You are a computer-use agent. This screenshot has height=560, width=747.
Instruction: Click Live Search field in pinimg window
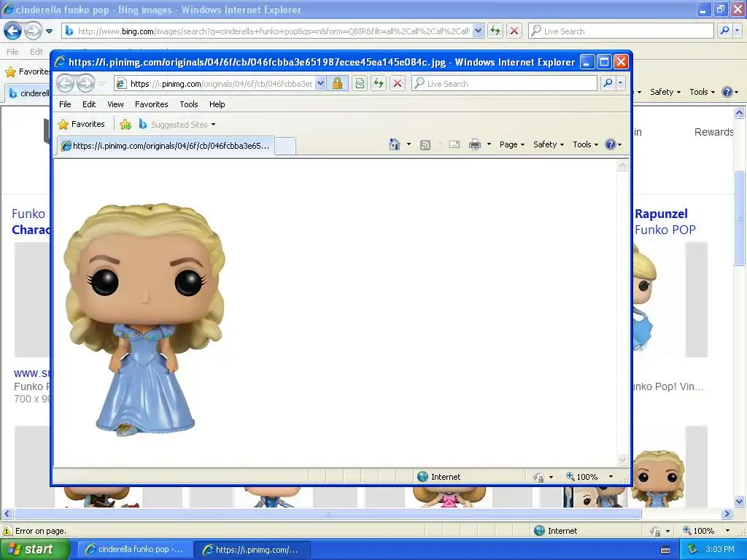point(505,83)
